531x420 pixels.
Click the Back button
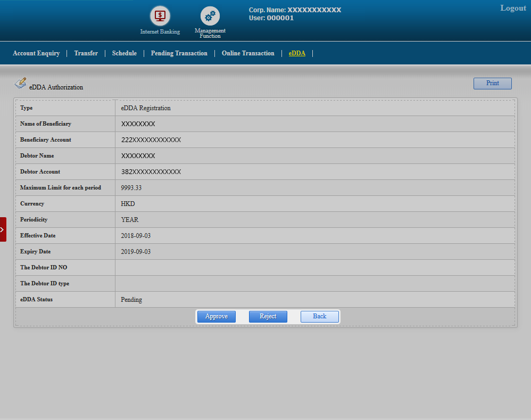319,316
